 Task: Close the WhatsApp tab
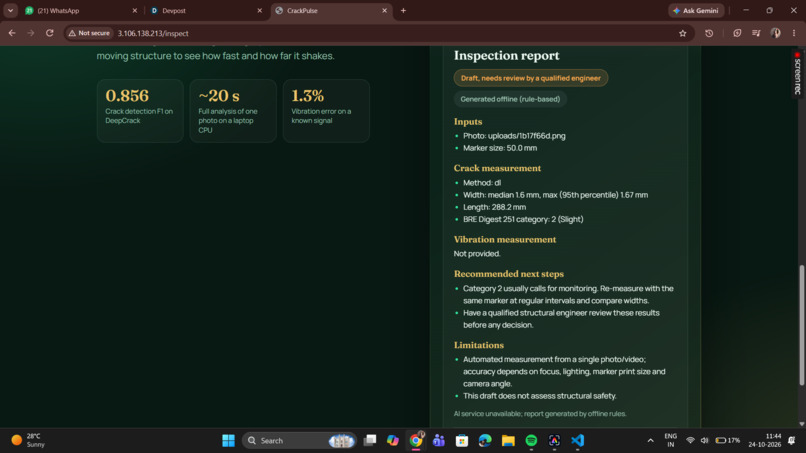click(135, 10)
